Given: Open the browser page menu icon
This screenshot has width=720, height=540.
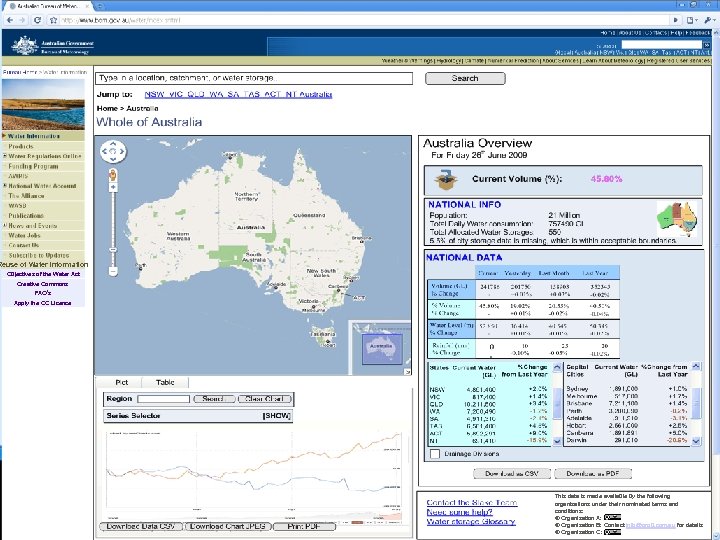Looking at the screenshot, I should [692, 20].
